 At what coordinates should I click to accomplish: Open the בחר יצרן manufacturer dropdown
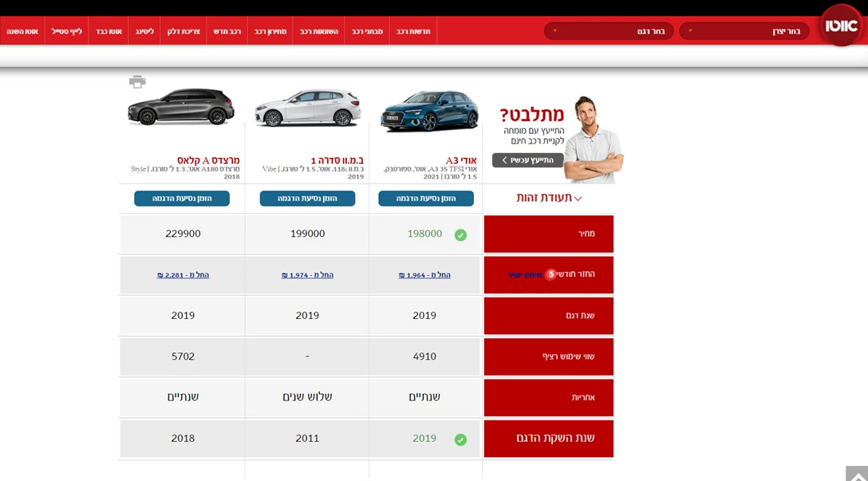(744, 31)
